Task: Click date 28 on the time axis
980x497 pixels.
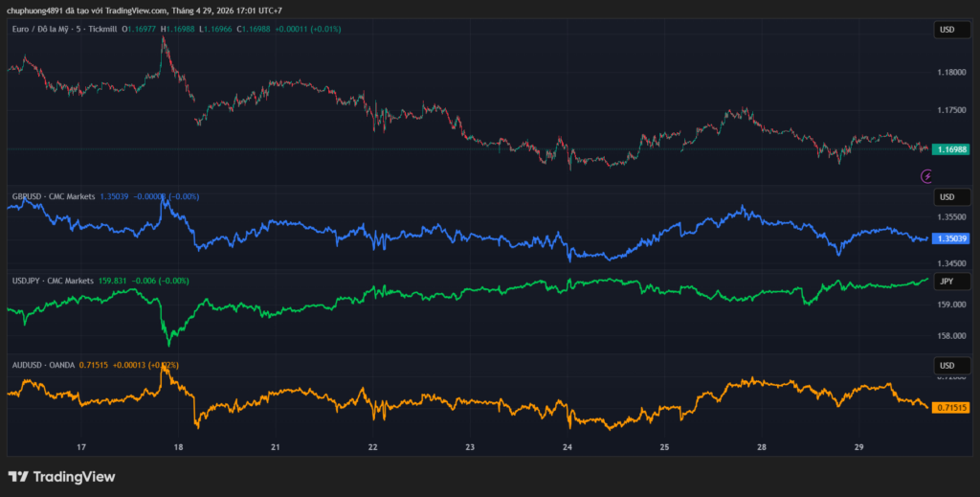Action: coord(762,447)
